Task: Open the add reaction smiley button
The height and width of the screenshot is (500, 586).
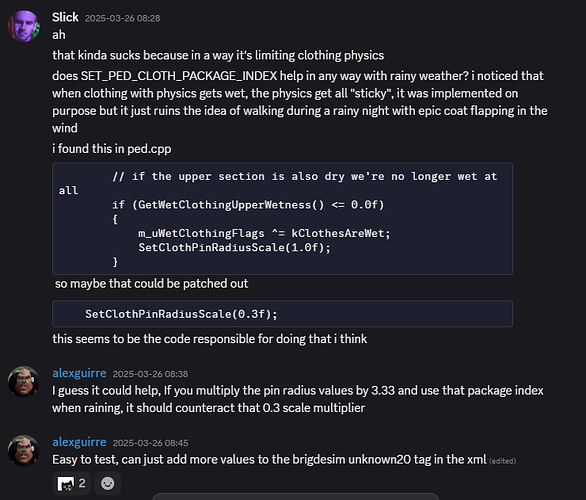Action: pos(108,484)
